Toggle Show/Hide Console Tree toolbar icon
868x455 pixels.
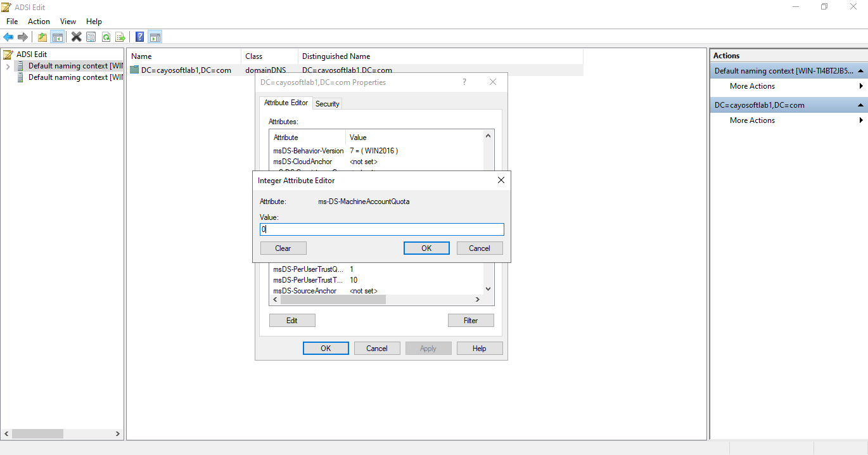(x=57, y=37)
